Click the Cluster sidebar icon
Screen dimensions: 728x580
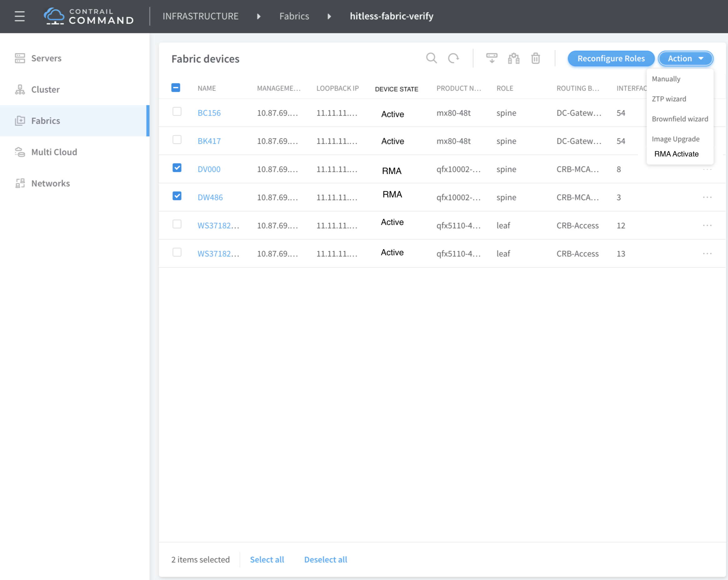pyautogui.click(x=20, y=89)
